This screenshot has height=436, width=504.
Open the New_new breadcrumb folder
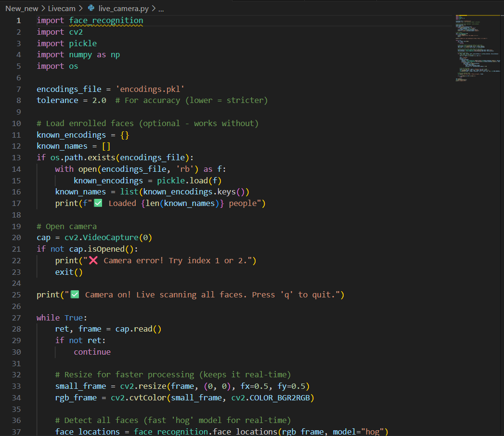click(22, 9)
